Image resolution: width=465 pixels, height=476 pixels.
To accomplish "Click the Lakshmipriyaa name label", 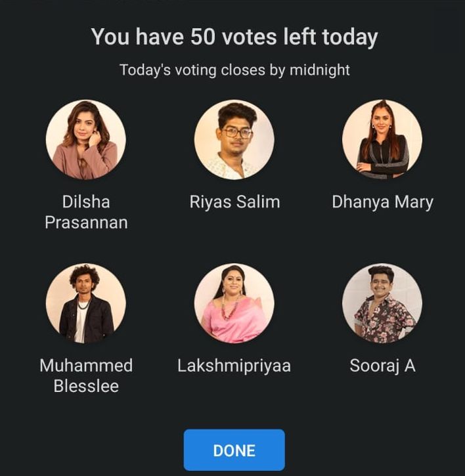I will (234, 366).
